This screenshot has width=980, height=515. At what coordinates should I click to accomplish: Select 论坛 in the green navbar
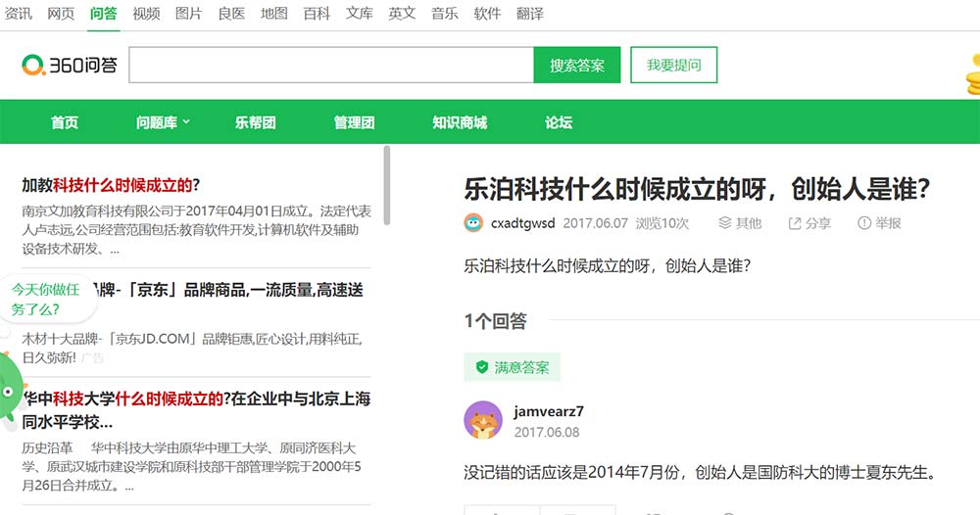559,122
